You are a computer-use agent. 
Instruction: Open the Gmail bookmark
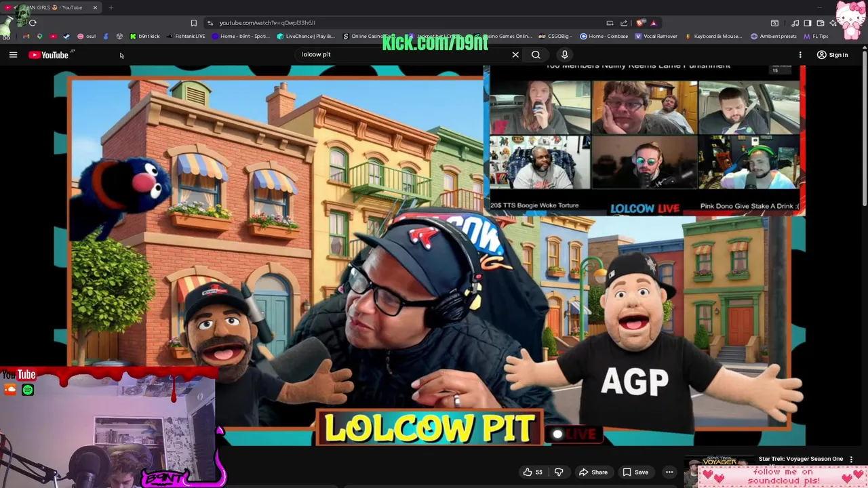pos(26,36)
